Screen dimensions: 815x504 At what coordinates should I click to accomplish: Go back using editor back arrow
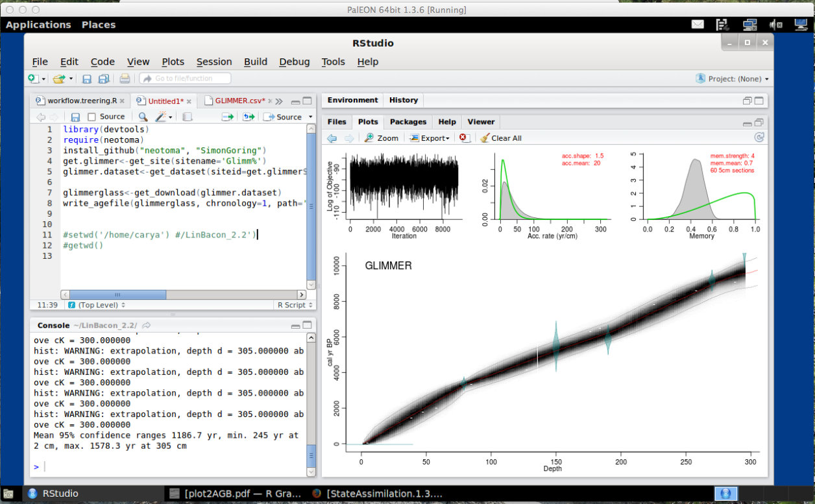click(41, 117)
